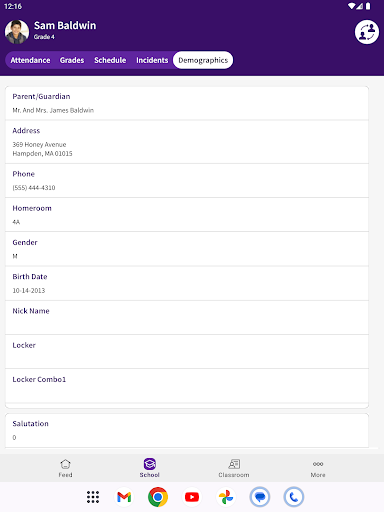Launch YouTube from the dock

click(192, 497)
